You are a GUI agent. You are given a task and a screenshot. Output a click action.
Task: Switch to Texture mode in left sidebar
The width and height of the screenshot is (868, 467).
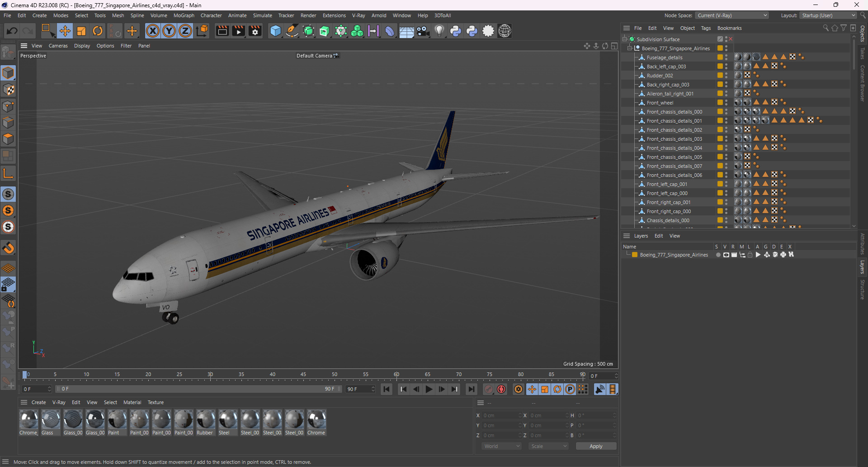tap(8, 90)
